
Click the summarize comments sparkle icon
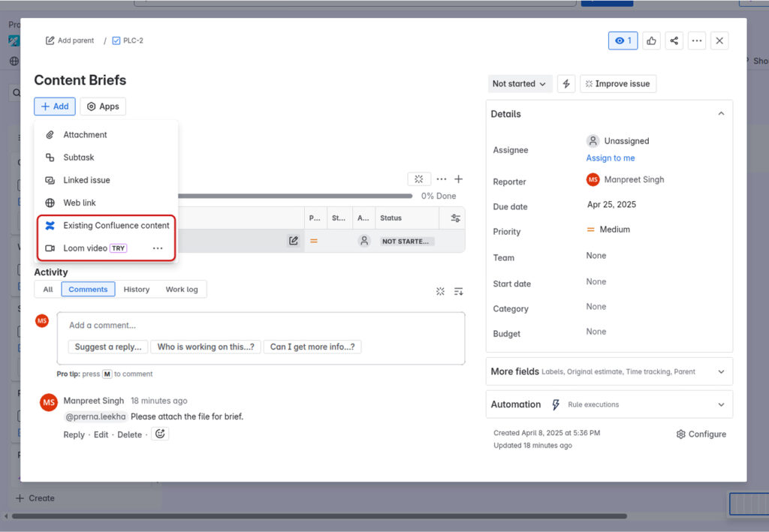pyautogui.click(x=440, y=291)
